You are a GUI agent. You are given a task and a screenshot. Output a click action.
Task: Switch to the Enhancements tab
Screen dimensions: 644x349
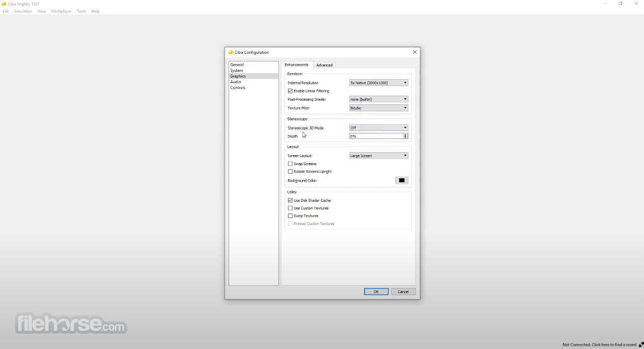point(297,64)
